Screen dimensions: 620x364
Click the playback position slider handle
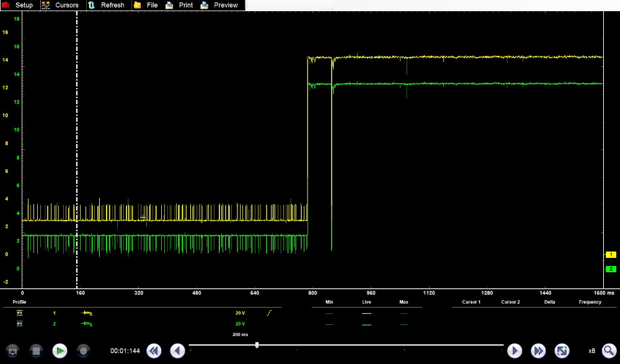[x=257, y=345]
